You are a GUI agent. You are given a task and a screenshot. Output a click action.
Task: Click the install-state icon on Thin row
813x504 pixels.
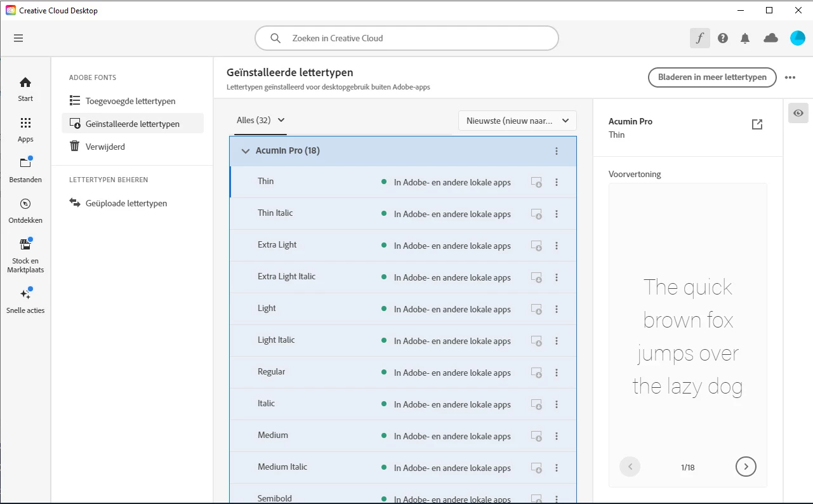coord(536,182)
